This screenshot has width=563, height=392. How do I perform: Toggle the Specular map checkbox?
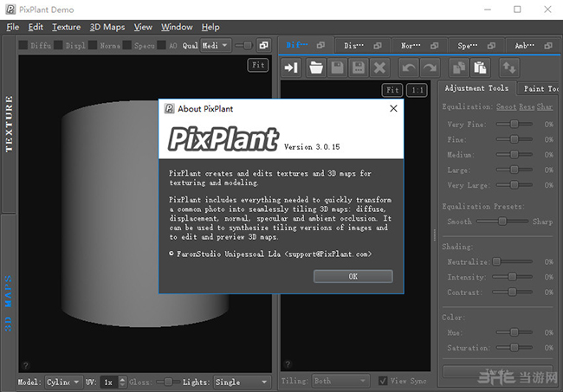pyautogui.click(x=127, y=45)
